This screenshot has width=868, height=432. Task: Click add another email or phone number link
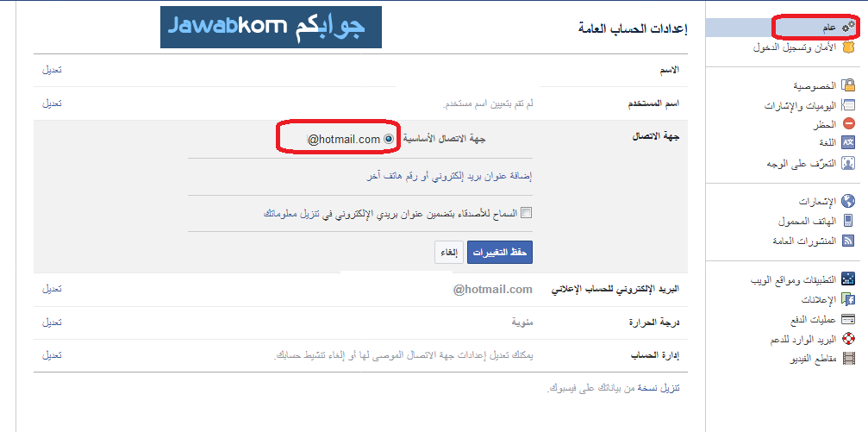click(449, 176)
